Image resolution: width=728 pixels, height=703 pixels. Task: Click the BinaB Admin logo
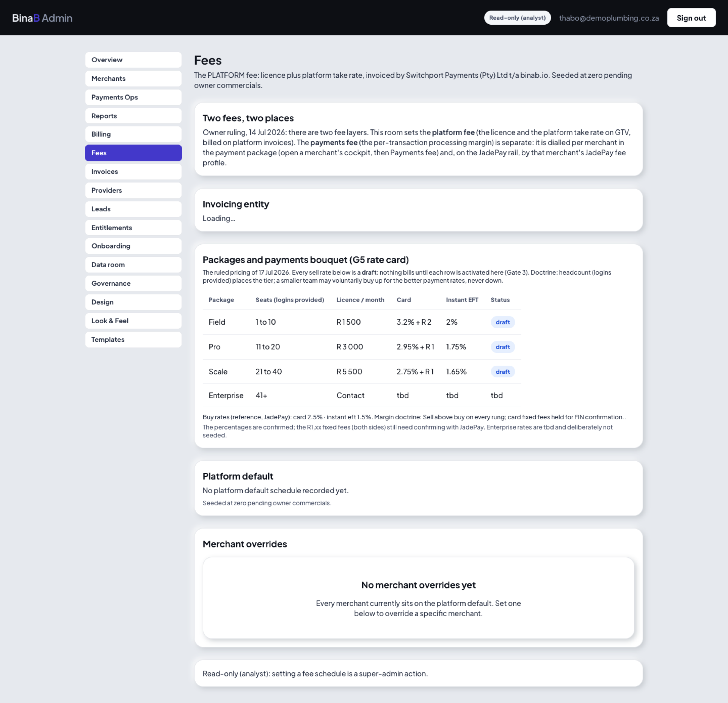[x=42, y=18]
